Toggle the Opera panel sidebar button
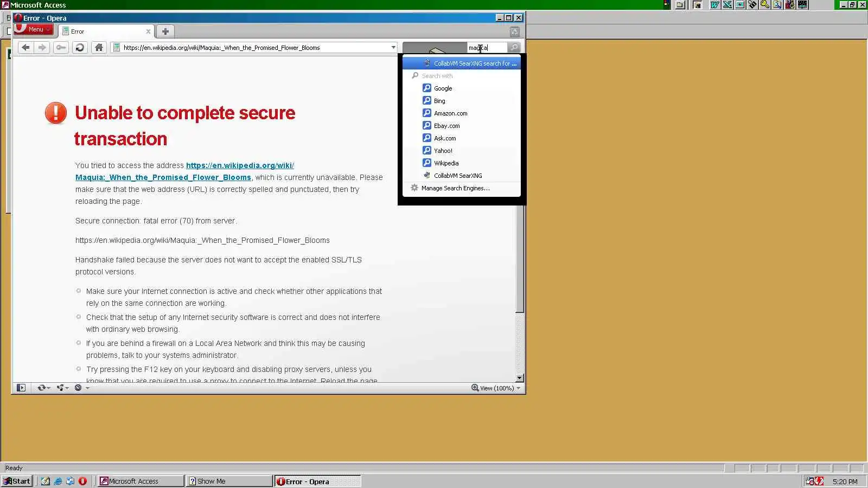The image size is (868, 488). coord(21,388)
